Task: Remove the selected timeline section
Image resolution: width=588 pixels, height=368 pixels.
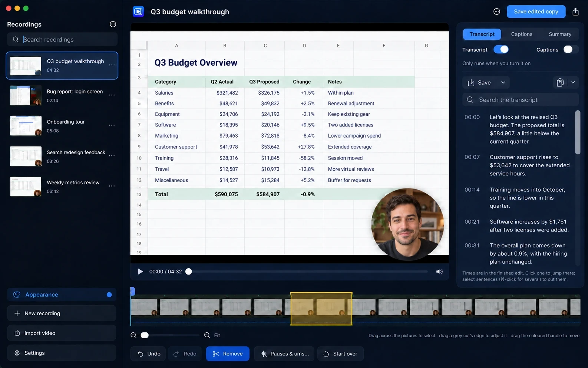Action: pos(228,354)
